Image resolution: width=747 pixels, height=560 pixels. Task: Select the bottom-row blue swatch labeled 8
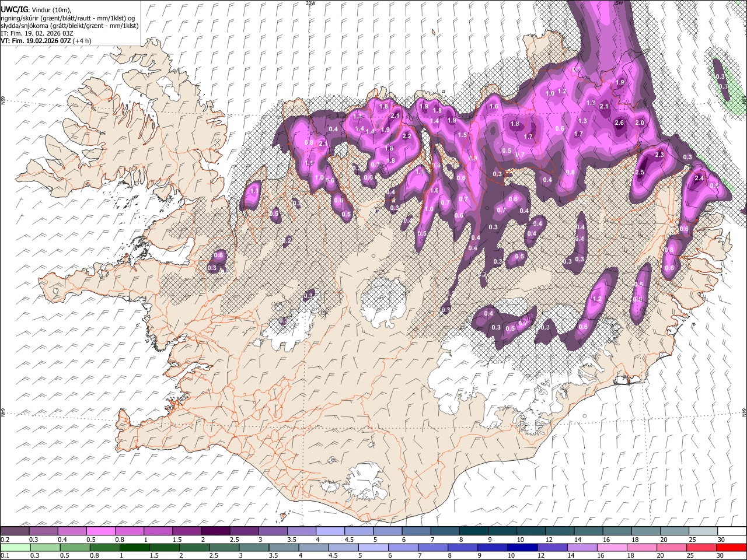click(x=462, y=547)
